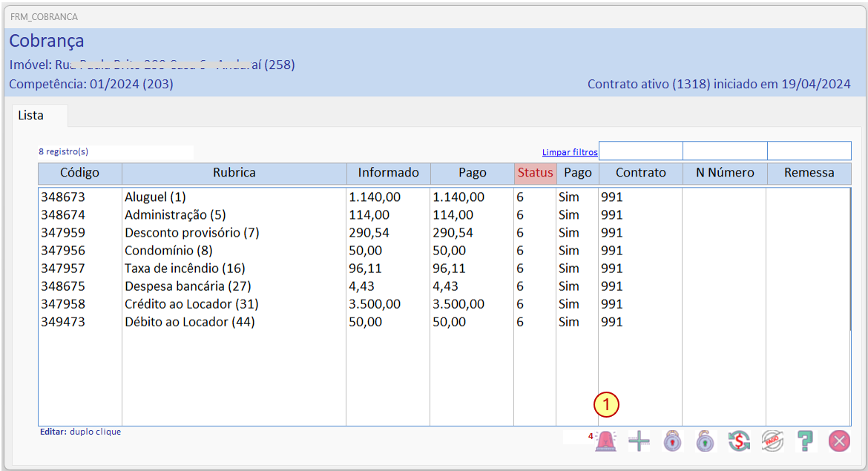Click the Despesa bancária (27) entry
This screenshot has height=471, width=868.
click(188, 286)
